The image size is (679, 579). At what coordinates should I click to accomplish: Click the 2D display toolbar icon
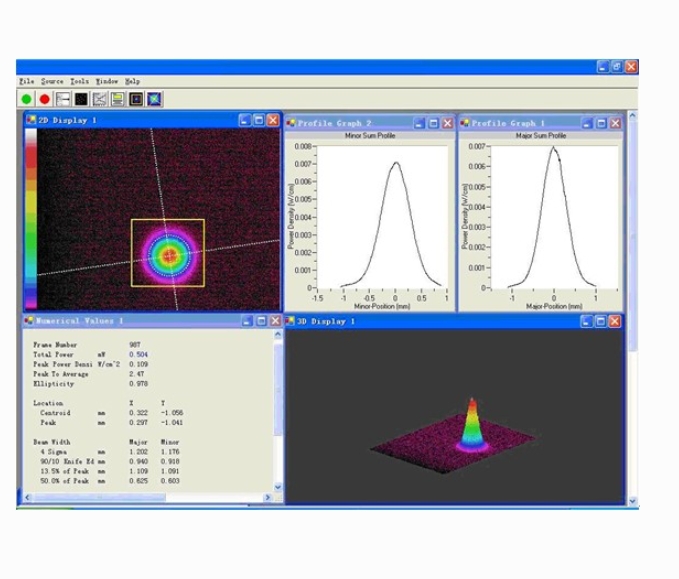[136, 99]
